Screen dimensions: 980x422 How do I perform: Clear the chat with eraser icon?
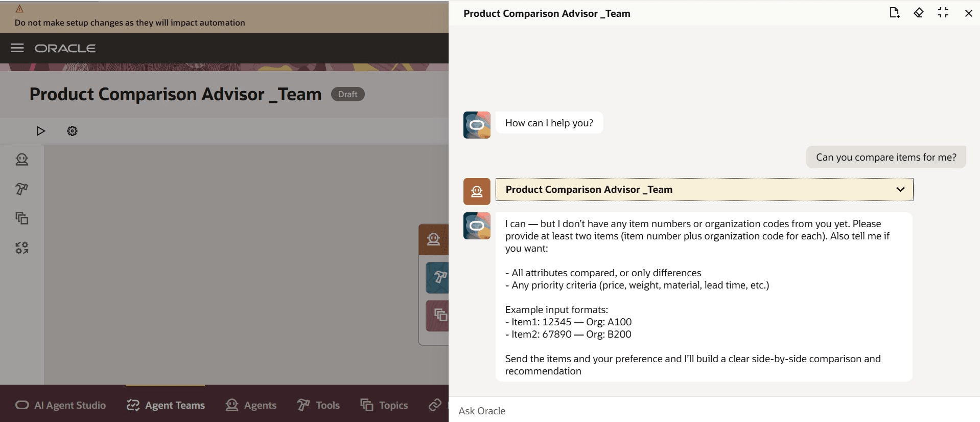[919, 13]
